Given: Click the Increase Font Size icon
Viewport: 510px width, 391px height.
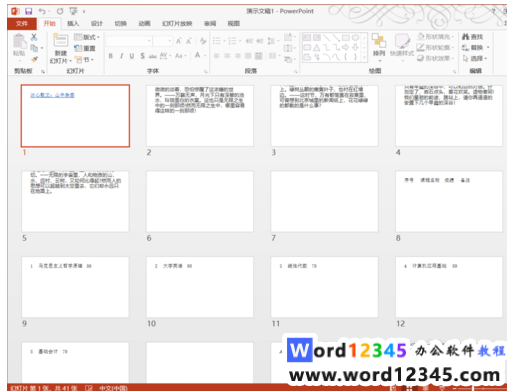Looking at the screenshot, I should point(179,41).
